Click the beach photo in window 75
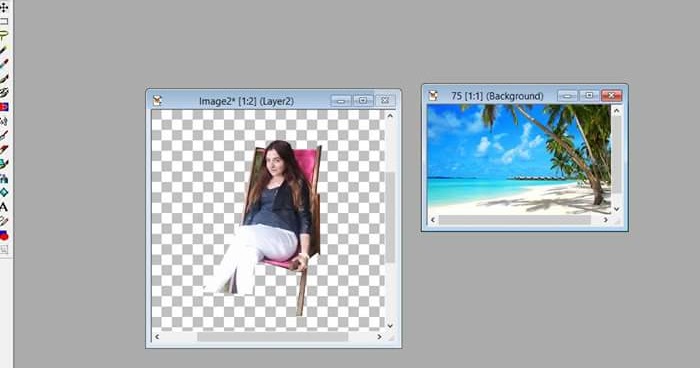The image size is (700, 368). tap(519, 159)
